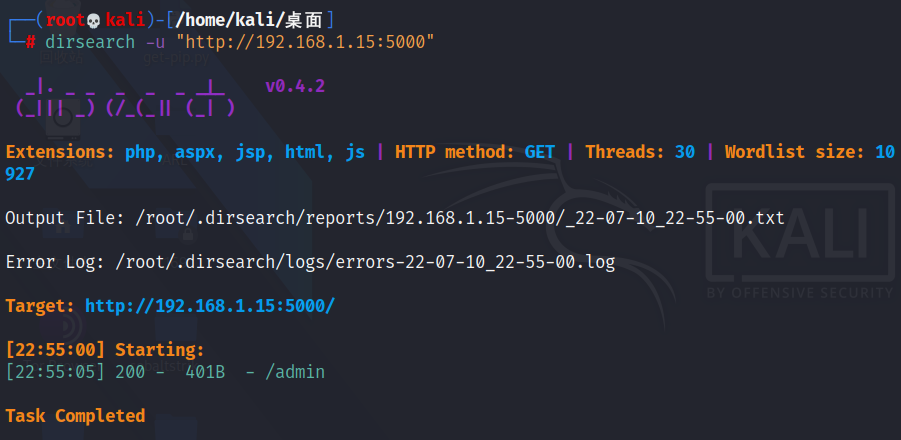Click the red # root prompt symbol
Screen dimensions: 901x440
tap(31, 41)
